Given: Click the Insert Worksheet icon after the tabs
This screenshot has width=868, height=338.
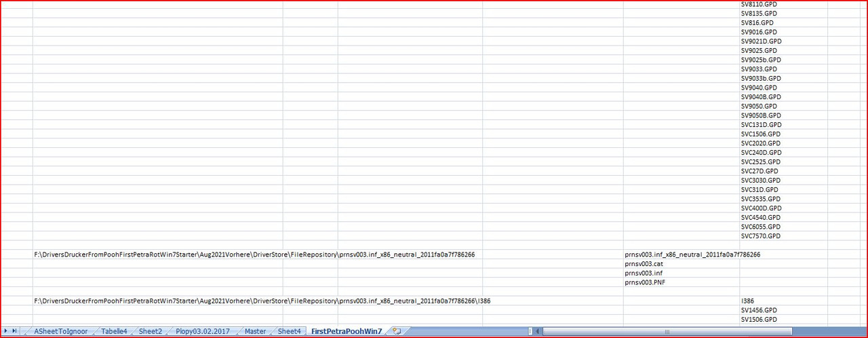Looking at the screenshot, I should click(x=397, y=331).
